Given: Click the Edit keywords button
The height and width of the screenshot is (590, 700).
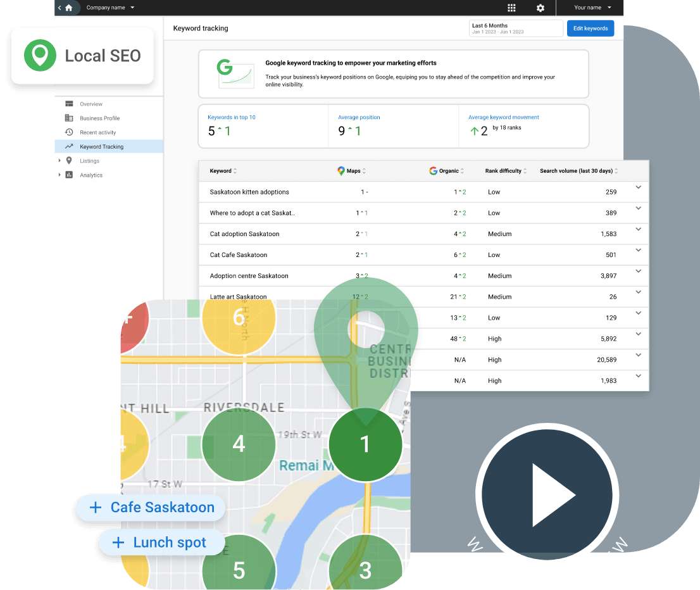Looking at the screenshot, I should coord(590,28).
